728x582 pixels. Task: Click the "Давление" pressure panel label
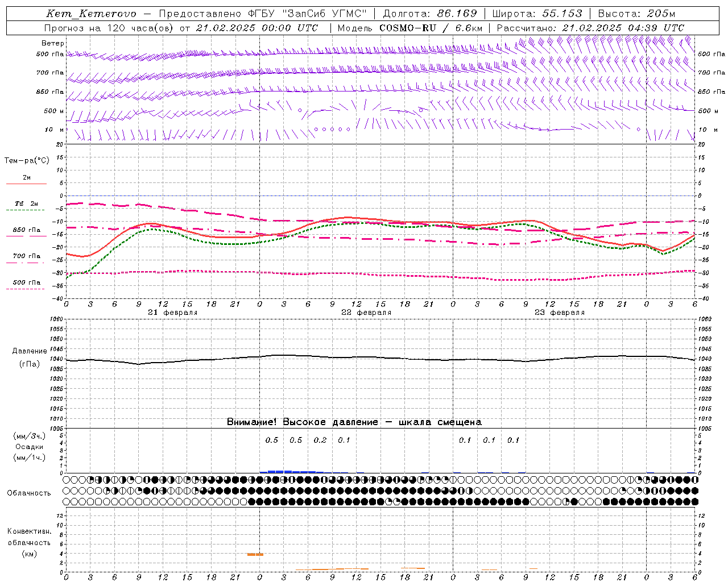point(30,351)
